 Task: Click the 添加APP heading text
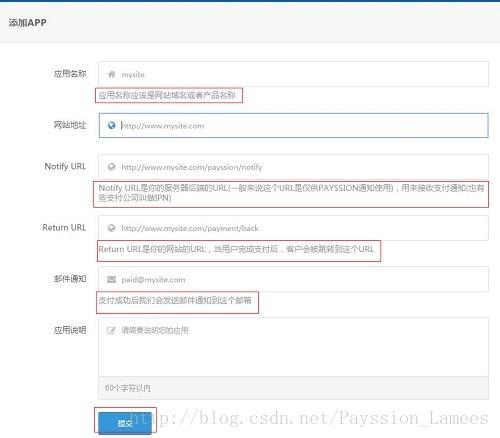pyautogui.click(x=27, y=23)
